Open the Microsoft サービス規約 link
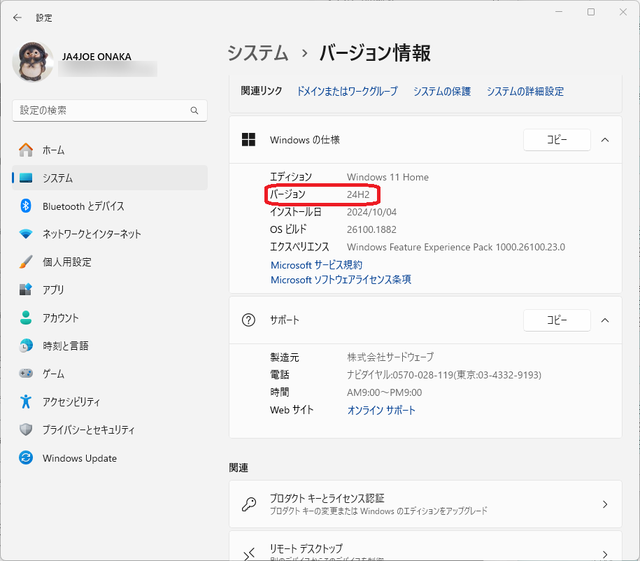Image resolution: width=640 pixels, height=561 pixels. click(x=316, y=265)
